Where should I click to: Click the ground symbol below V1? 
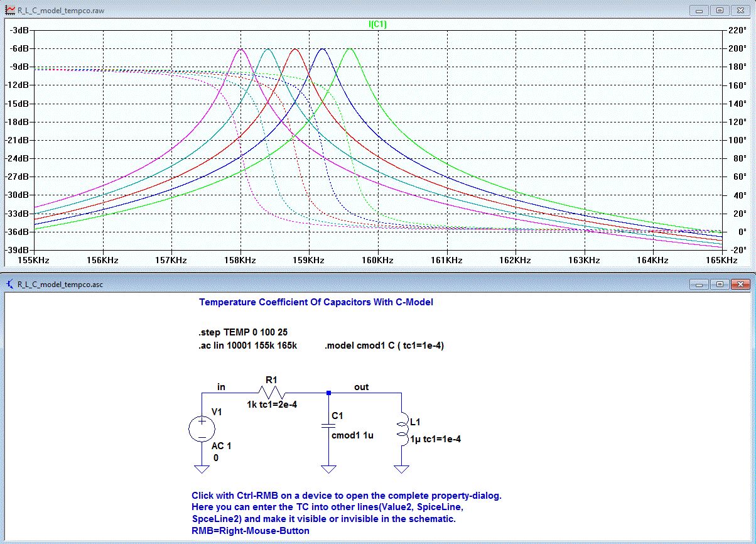point(202,469)
